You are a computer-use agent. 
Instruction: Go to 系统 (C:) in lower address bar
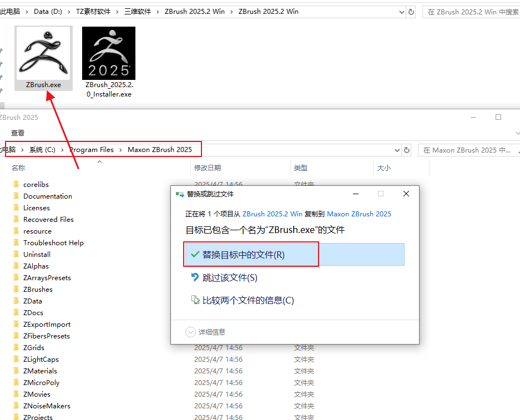coord(42,150)
